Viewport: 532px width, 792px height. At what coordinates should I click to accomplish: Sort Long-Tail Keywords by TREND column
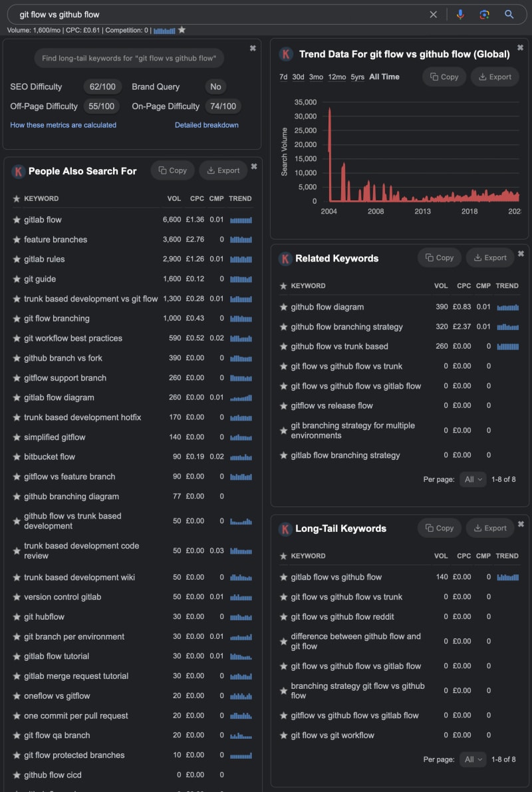[507, 556]
